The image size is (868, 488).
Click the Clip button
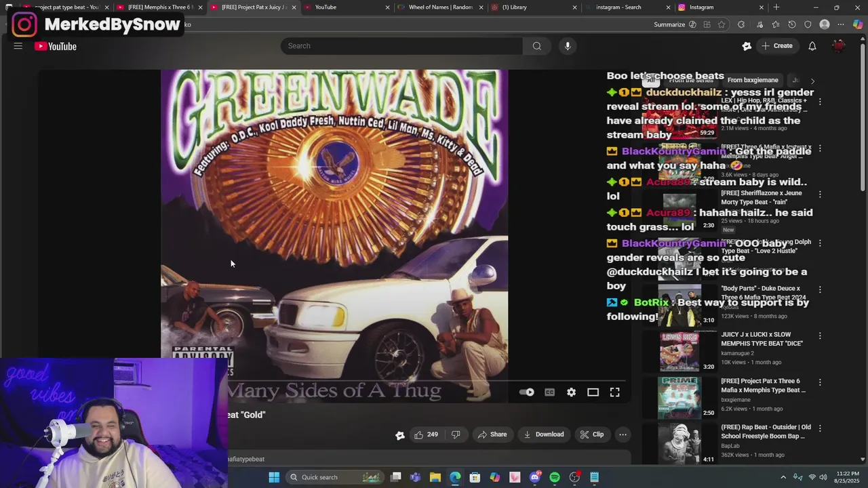591,434
